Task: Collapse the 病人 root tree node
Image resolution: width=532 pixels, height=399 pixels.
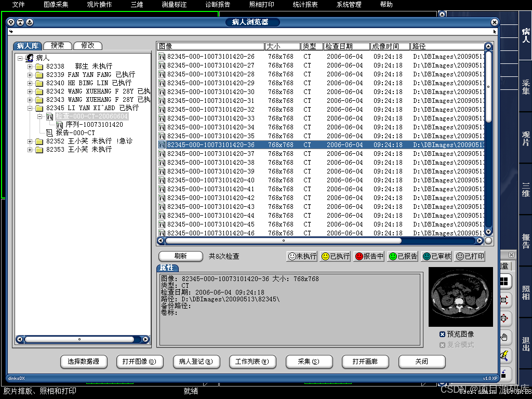Action: pyautogui.click(x=20, y=58)
